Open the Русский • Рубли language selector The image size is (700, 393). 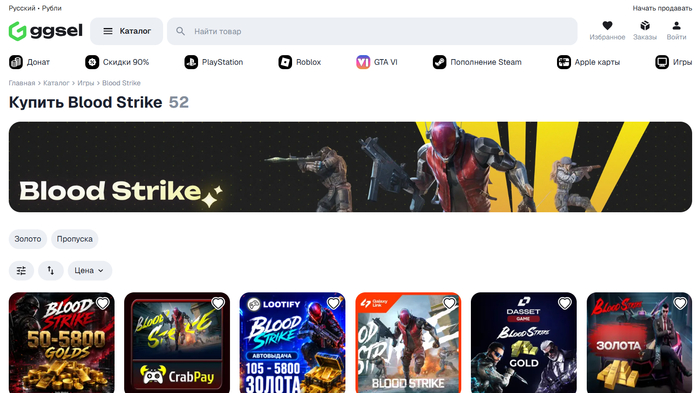tap(35, 8)
